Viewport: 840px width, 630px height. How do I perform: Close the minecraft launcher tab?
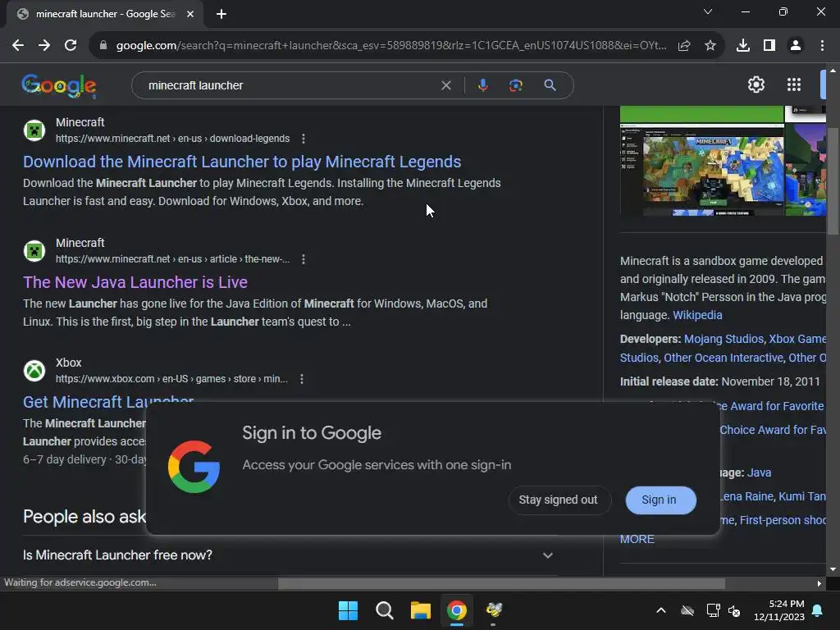tap(190, 14)
